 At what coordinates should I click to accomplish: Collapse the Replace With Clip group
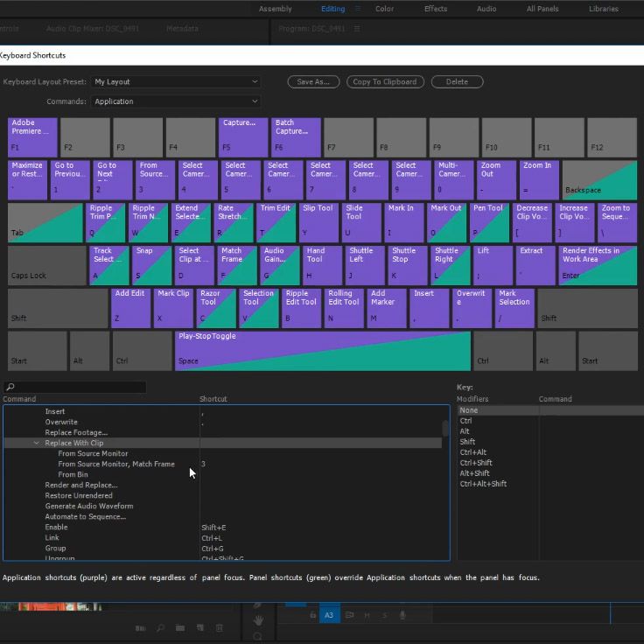[x=36, y=443]
